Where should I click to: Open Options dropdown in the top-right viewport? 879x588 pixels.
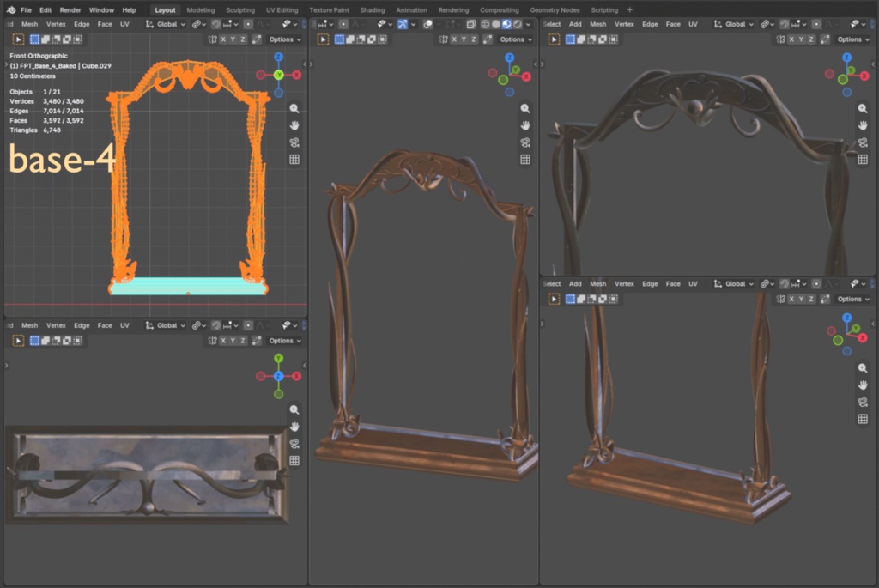[x=853, y=39]
